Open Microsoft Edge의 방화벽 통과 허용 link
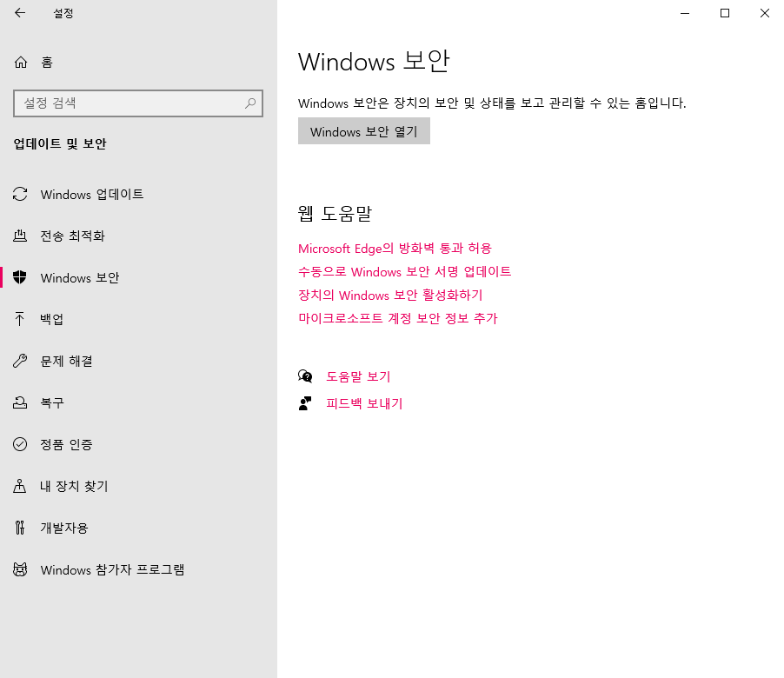Screen dimensions: 784x678 (x=395, y=249)
